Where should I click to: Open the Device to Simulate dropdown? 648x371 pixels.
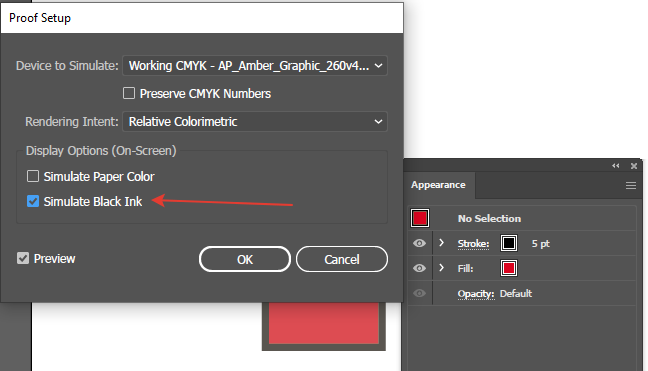(255, 66)
